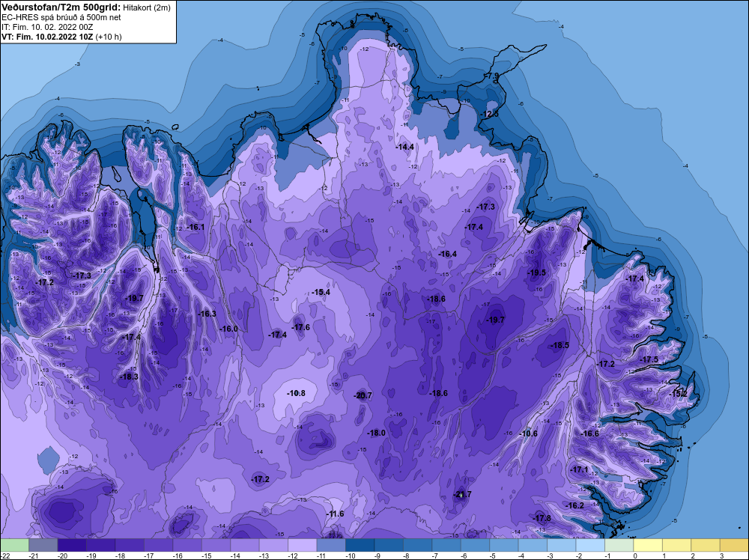Choose the legend color swatch labeled -16
749x560 pixels.
point(187,545)
